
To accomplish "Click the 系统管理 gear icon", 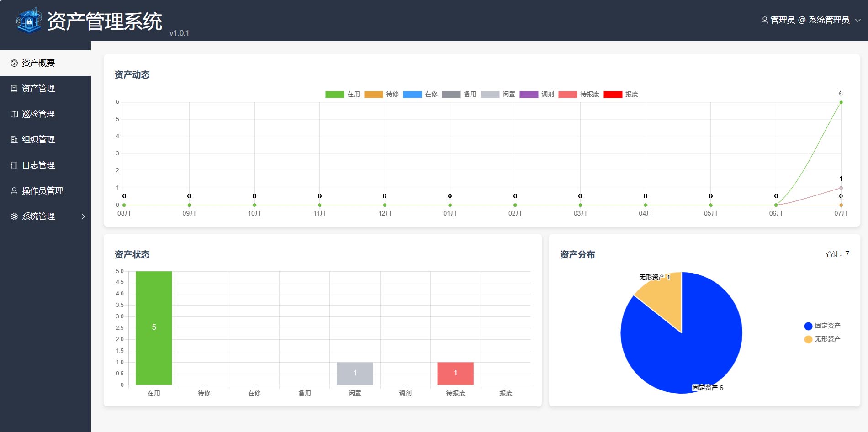I will pyautogui.click(x=14, y=216).
